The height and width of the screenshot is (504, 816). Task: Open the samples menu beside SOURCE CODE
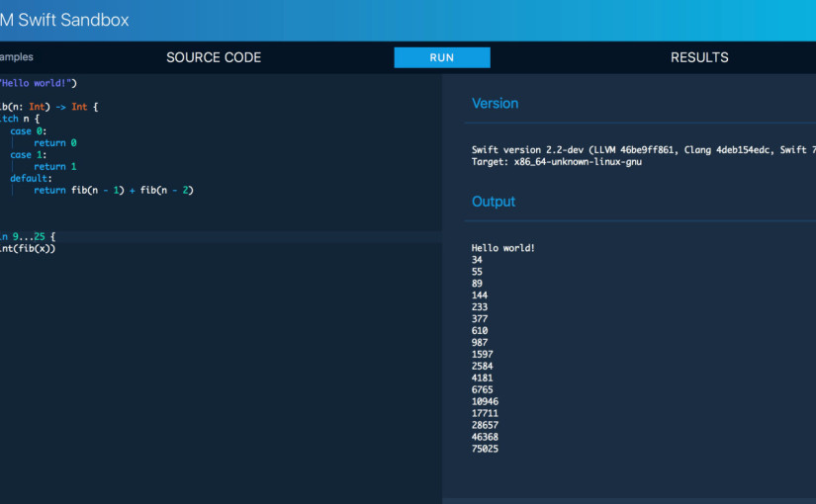point(16,57)
